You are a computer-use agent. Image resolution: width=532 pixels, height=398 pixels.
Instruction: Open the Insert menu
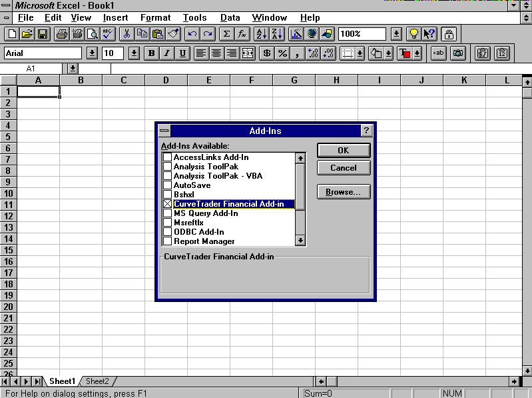115,17
